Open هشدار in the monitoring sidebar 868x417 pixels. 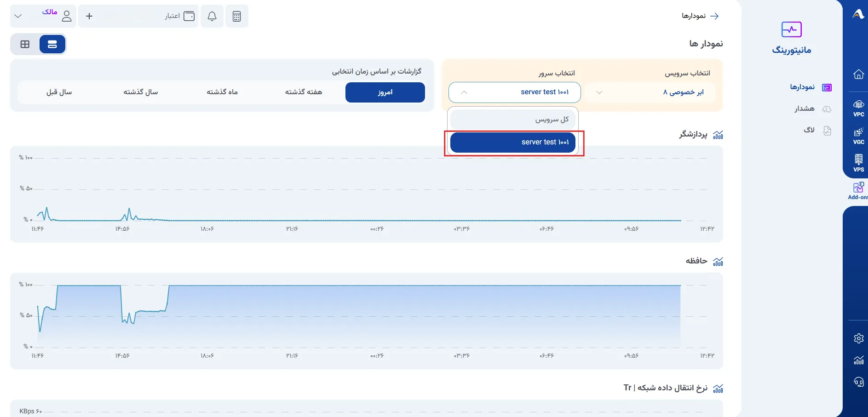click(x=813, y=109)
